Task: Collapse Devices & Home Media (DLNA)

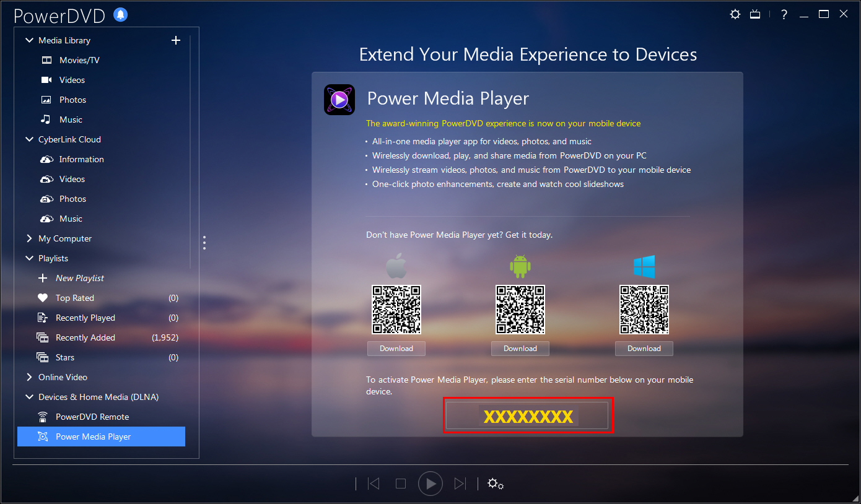Action: tap(29, 397)
